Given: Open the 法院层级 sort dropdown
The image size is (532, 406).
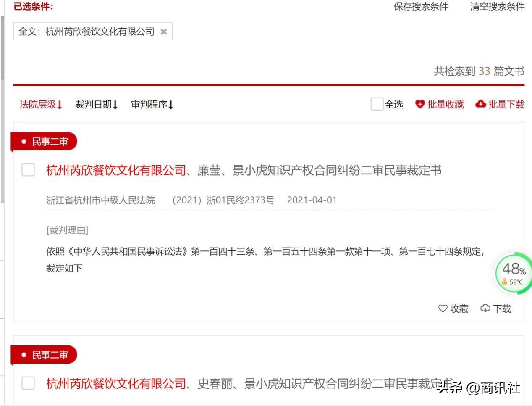Looking at the screenshot, I should pos(40,105).
